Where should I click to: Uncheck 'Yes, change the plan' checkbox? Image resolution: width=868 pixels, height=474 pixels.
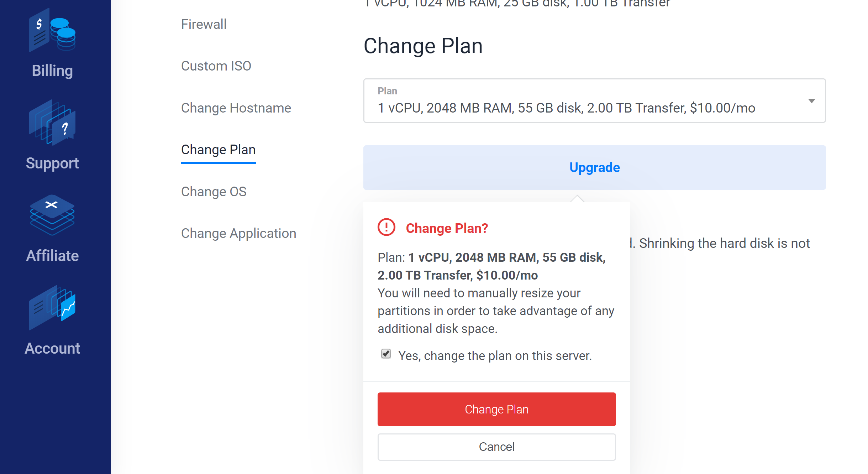(386, 354)
